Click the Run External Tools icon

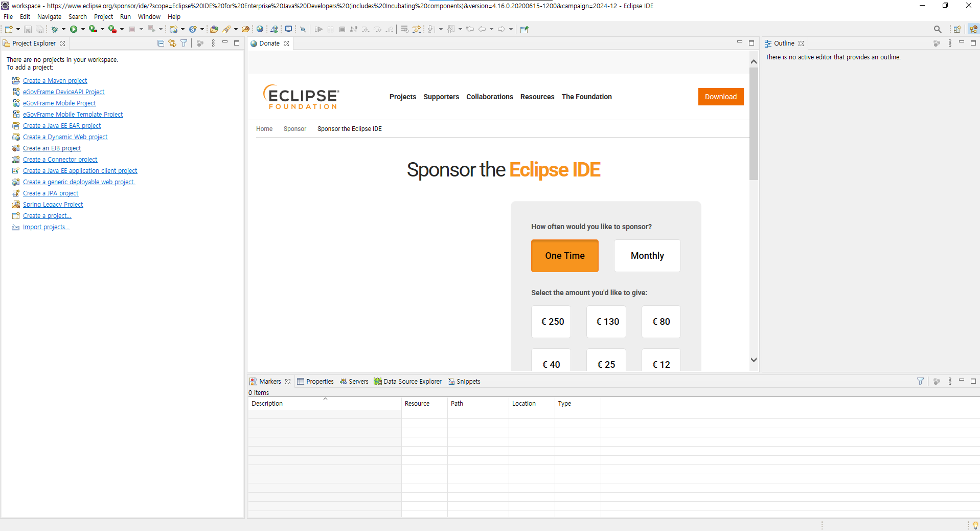(112, 29)
